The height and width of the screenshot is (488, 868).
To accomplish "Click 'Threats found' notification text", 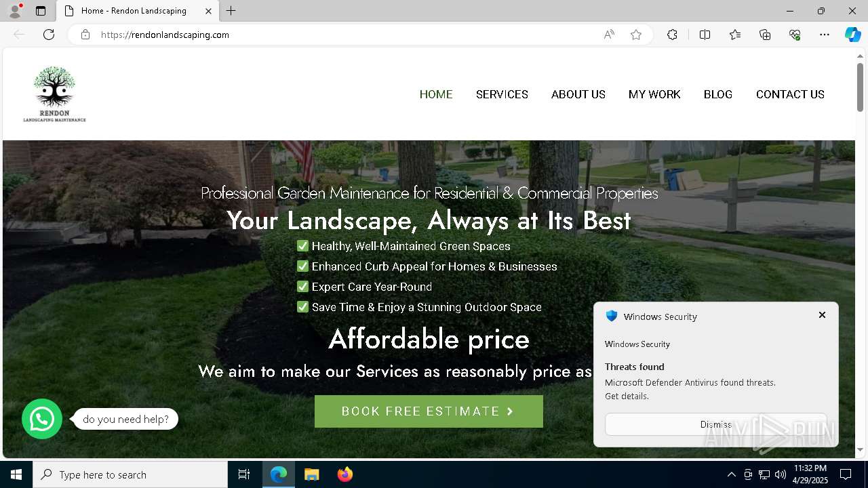I will [635, 367].
